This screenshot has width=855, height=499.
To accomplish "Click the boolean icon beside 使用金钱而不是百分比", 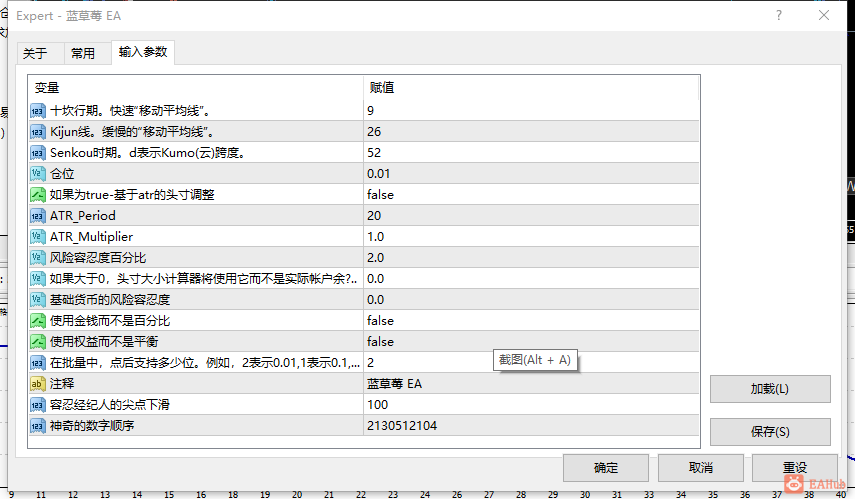I will tap(38, 321).
